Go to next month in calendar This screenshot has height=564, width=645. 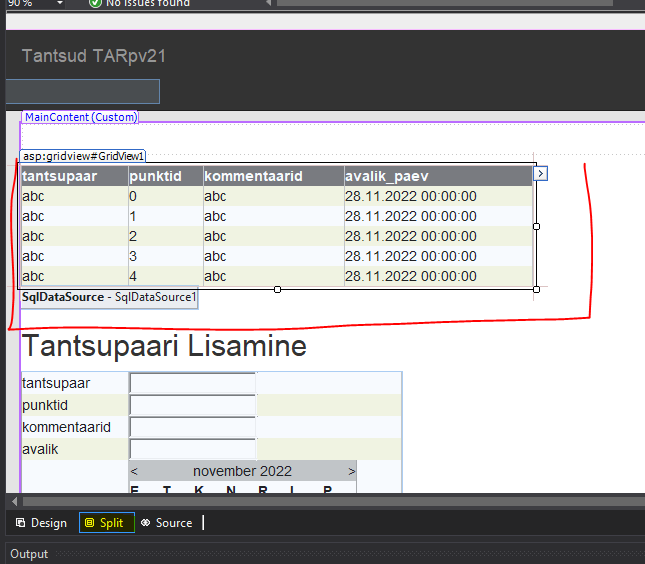[x=351, y=471]
